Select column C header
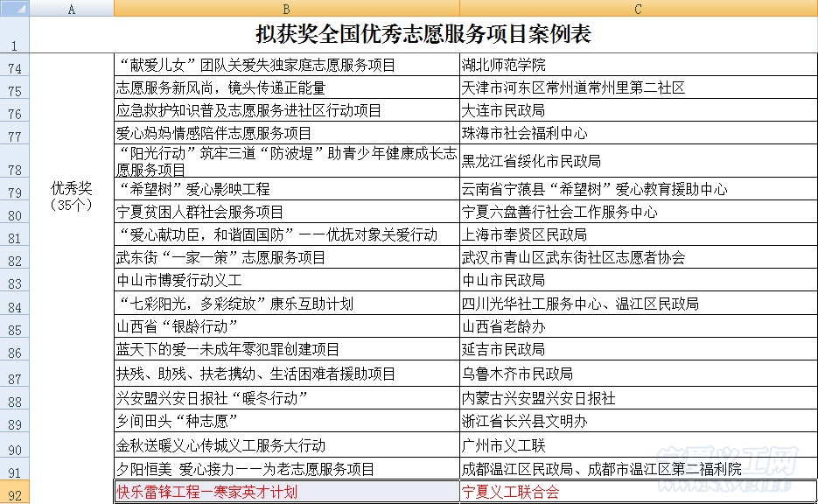This screenshot has width=818, height=504. tap(639, 8)
